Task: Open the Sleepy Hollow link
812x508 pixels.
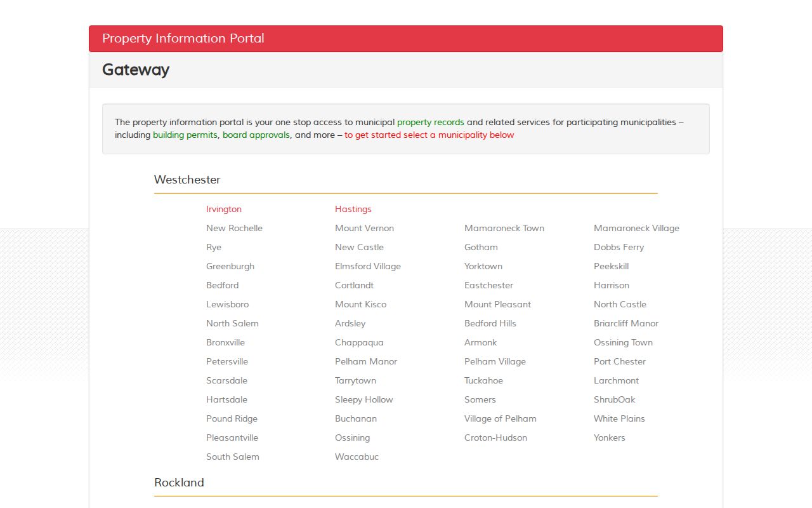Action: click(x=364, y=399)
